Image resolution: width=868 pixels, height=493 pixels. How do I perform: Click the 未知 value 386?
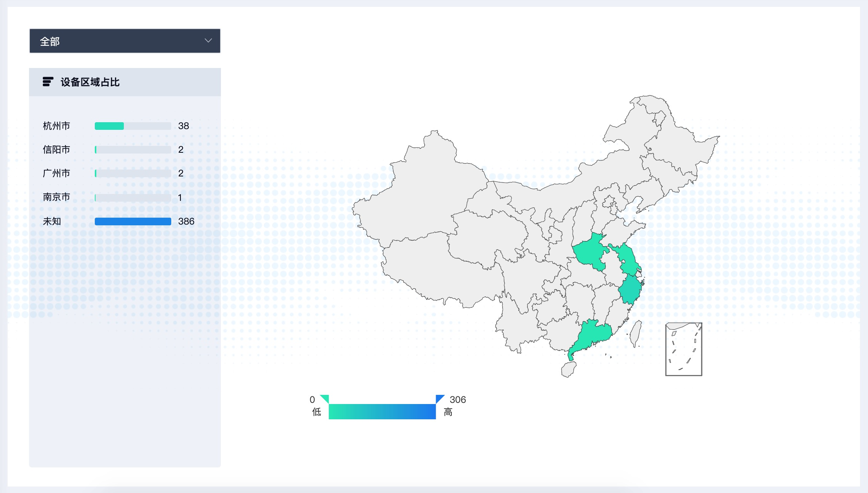click(186, 221)
